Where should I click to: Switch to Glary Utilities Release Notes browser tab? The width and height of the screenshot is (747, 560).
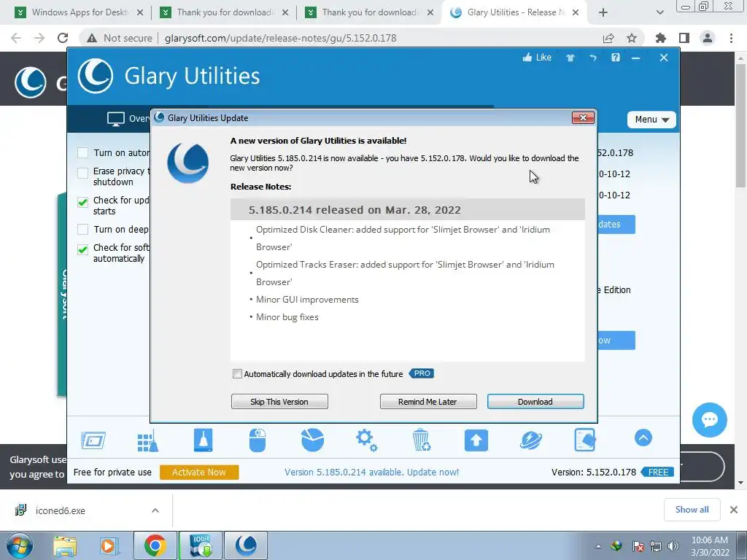513,12
